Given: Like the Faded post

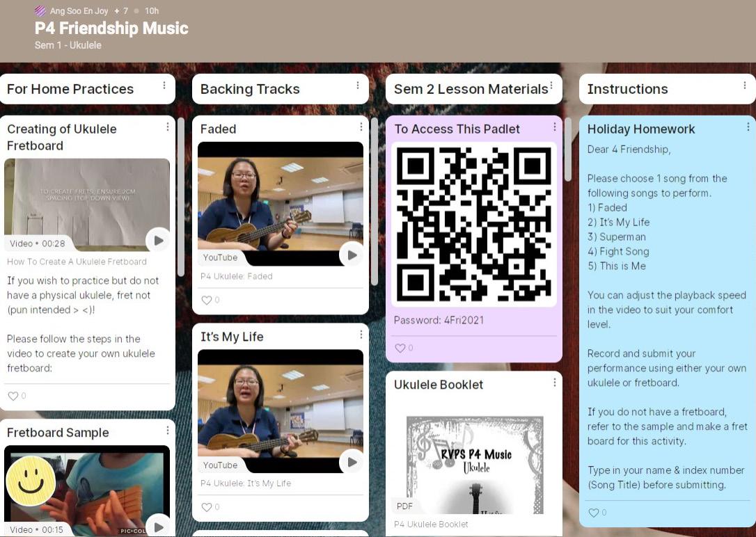Looking at the screenshot, I should pyautogui.click(x=206, y=300).
